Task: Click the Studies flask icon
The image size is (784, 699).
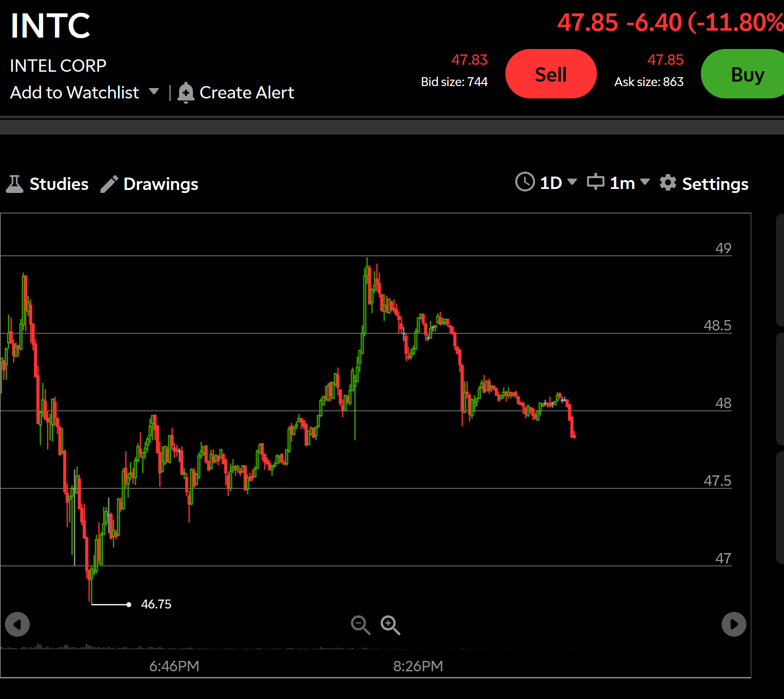Action: tap(15, 184)
